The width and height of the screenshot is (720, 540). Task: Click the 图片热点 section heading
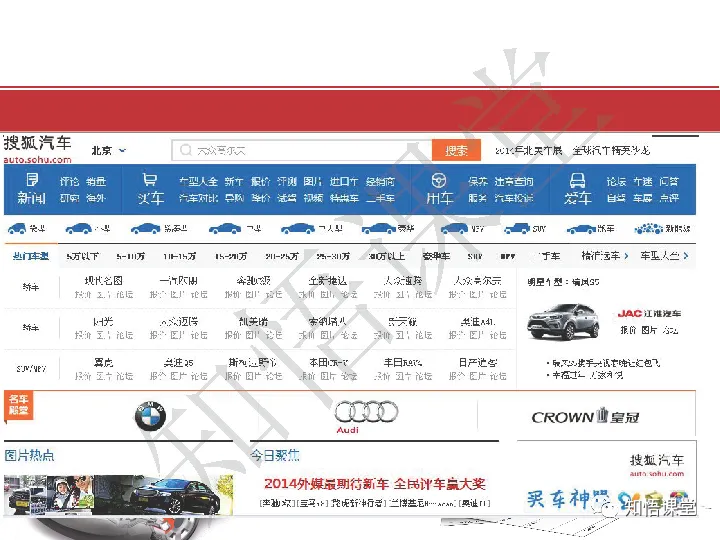29,455
